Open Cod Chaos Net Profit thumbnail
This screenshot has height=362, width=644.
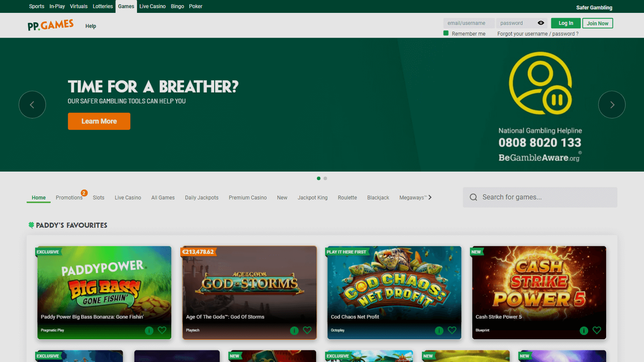[x=394, y=293]
